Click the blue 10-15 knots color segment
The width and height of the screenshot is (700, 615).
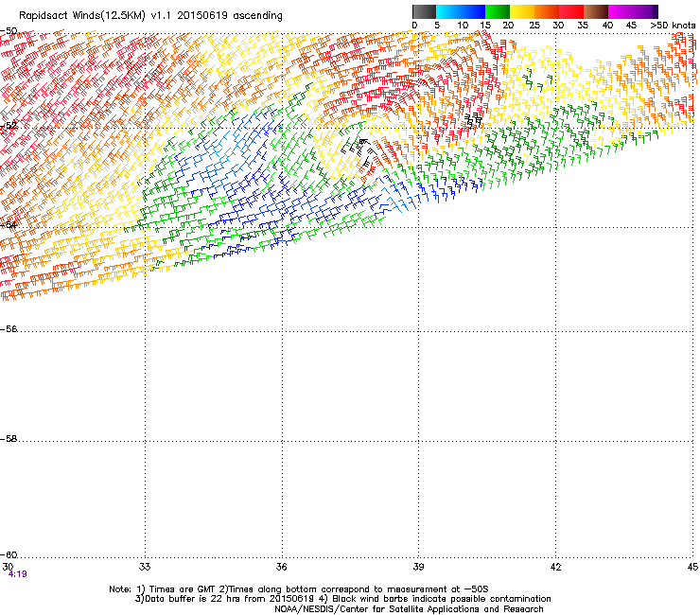click(473, 11)
